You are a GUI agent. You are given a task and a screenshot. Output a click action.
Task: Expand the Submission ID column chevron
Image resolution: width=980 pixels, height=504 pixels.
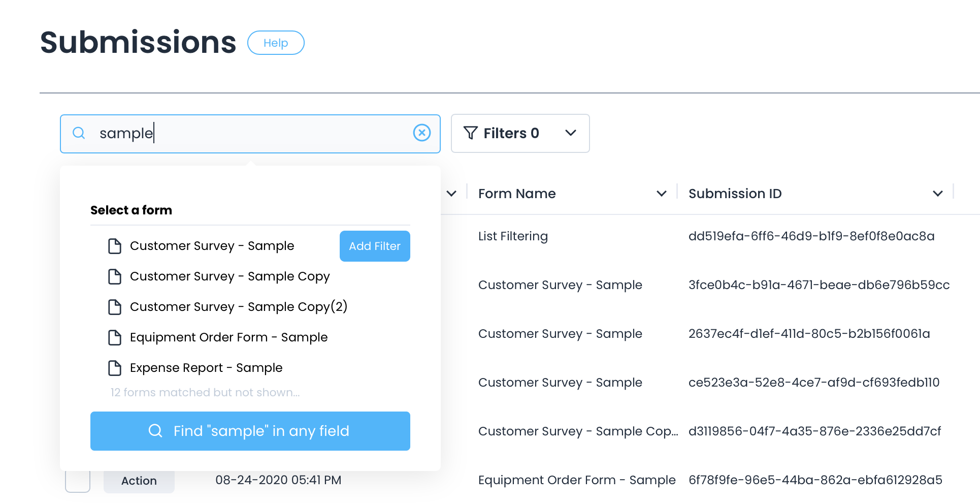(937, 194)
